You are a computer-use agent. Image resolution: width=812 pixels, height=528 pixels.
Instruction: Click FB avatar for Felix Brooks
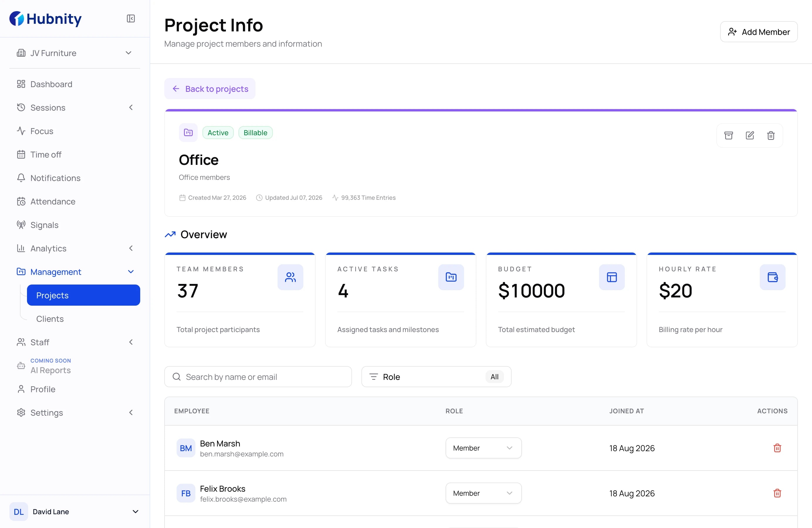tap(186, 493)
